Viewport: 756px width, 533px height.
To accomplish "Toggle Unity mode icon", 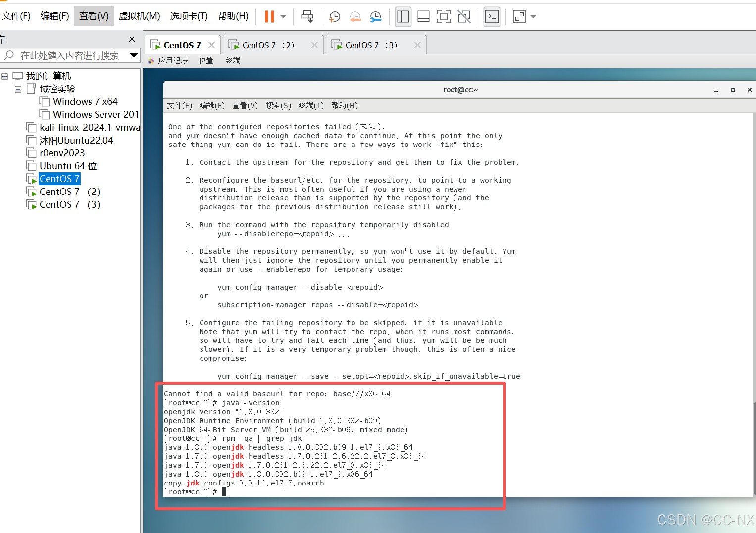I will point(464,16).
